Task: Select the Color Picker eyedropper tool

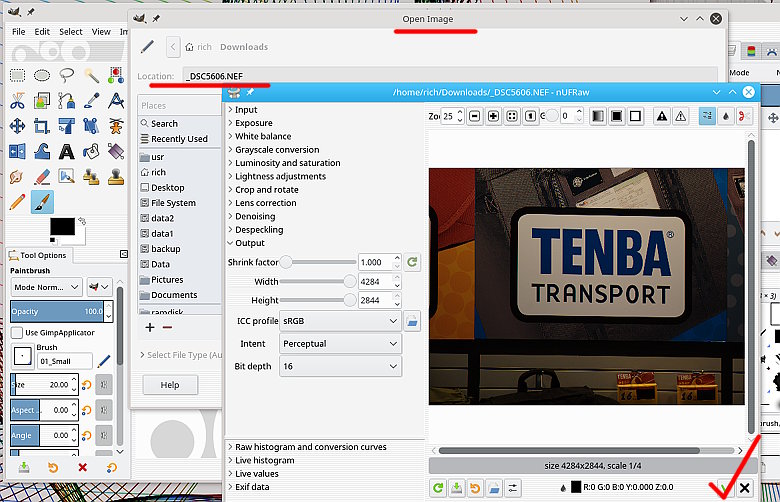Action: click(x=92, y=101)
